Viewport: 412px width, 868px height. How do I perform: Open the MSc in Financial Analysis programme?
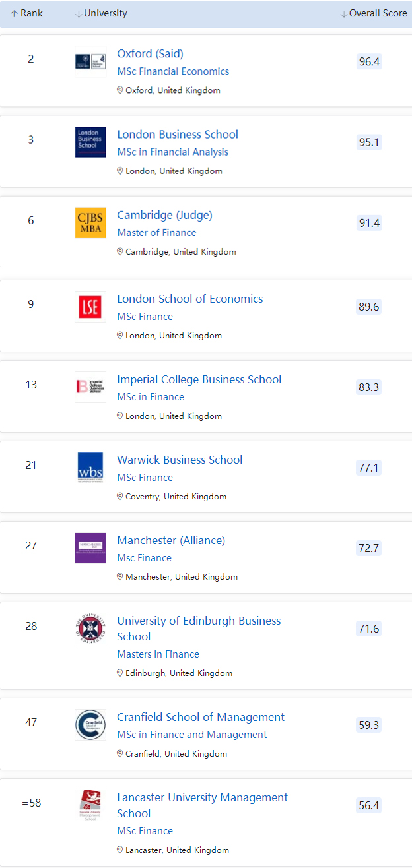[172, 152]
